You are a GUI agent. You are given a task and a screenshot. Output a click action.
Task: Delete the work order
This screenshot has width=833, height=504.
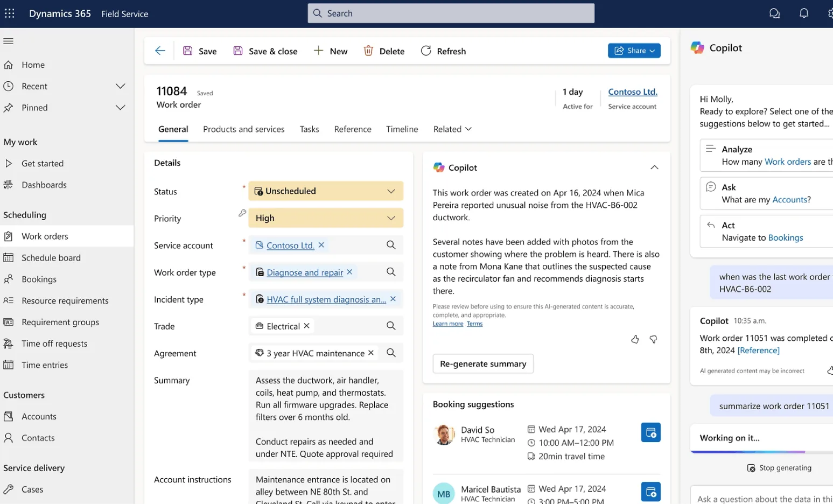coord(384,51)
